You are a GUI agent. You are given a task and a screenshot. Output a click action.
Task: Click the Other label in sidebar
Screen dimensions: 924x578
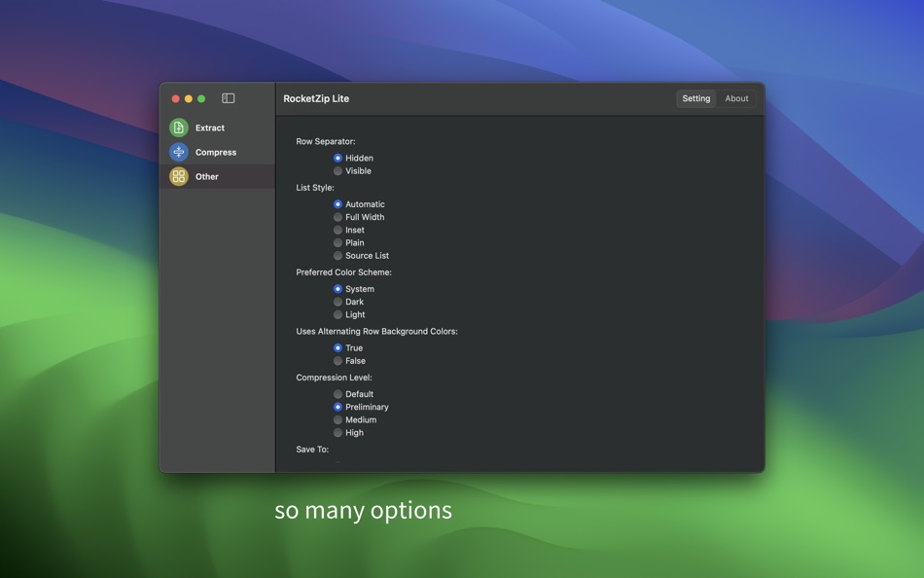click(x=207, y=176)
